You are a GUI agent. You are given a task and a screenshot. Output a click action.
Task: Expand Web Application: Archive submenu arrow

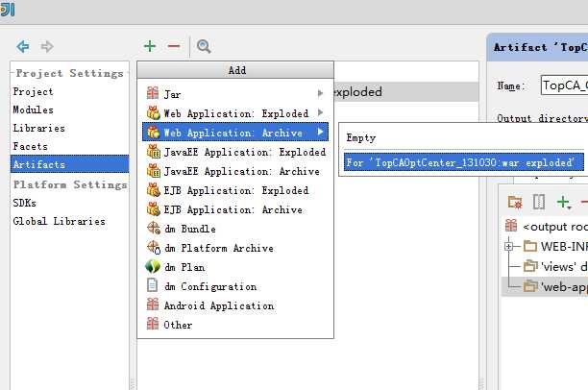point(320,132)
